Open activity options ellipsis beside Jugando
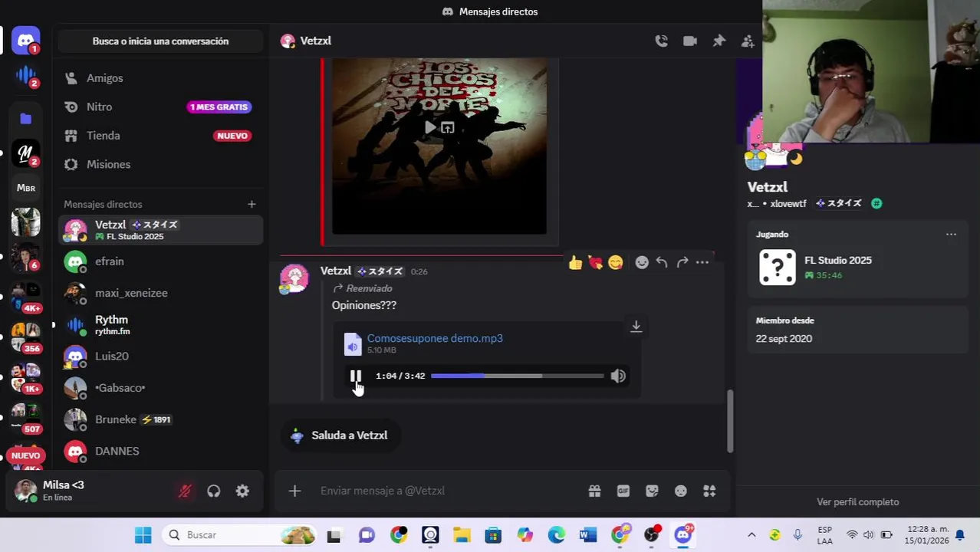This screenshot has width=980, height=552. click(951, 235)
